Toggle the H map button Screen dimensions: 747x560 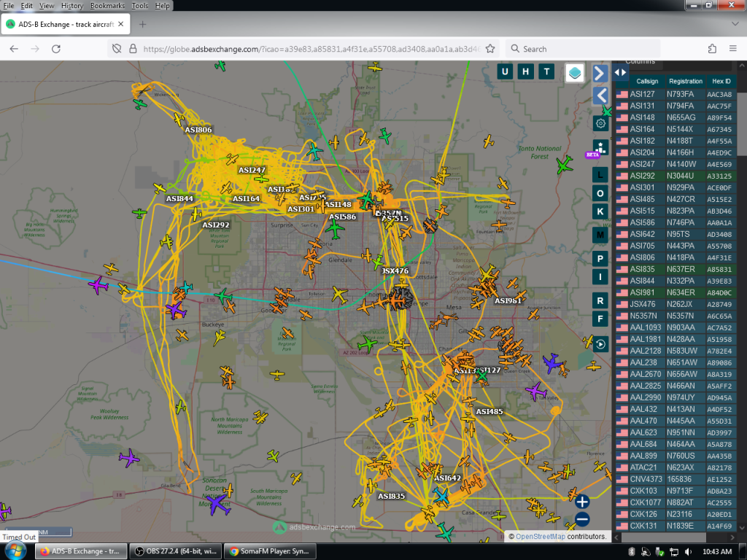click(x=525, y=72)
